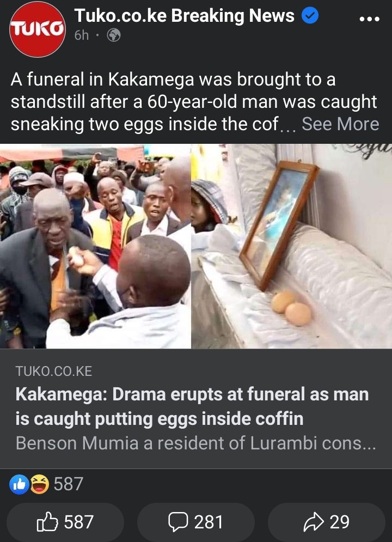Tap the 281 comments count
392x542 pixels.
pos(209,522)
